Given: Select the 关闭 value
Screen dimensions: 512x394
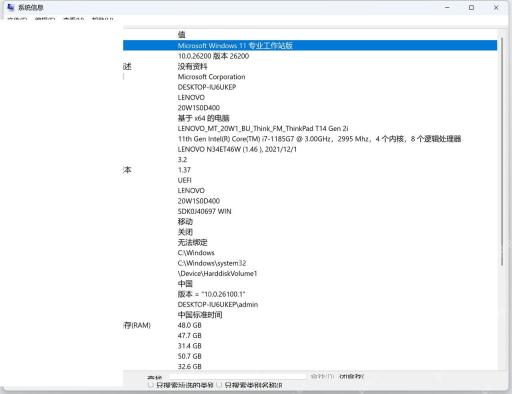Looking at the screenshot, I should click(185, 232).
